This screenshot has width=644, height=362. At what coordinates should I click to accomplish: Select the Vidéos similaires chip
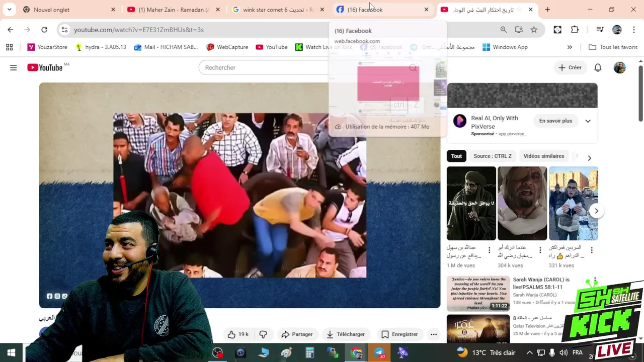click(544, 156)
